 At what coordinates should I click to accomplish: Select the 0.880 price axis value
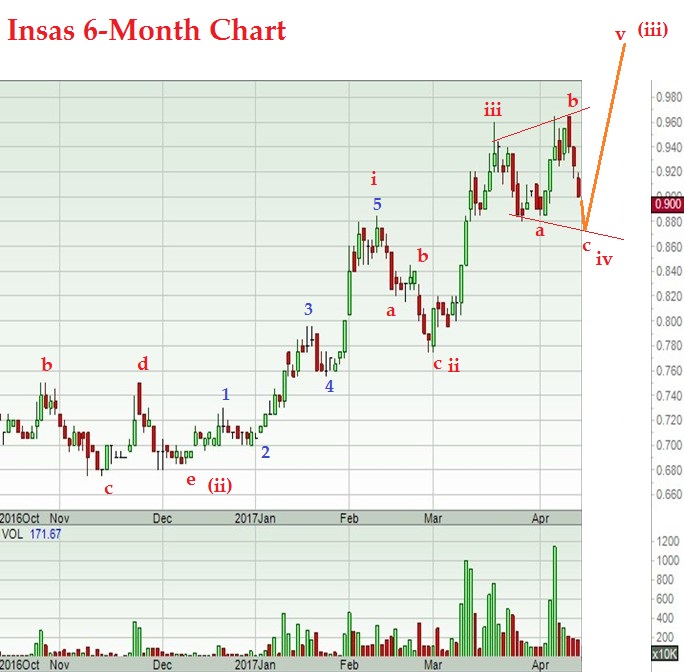pos(669,222)
